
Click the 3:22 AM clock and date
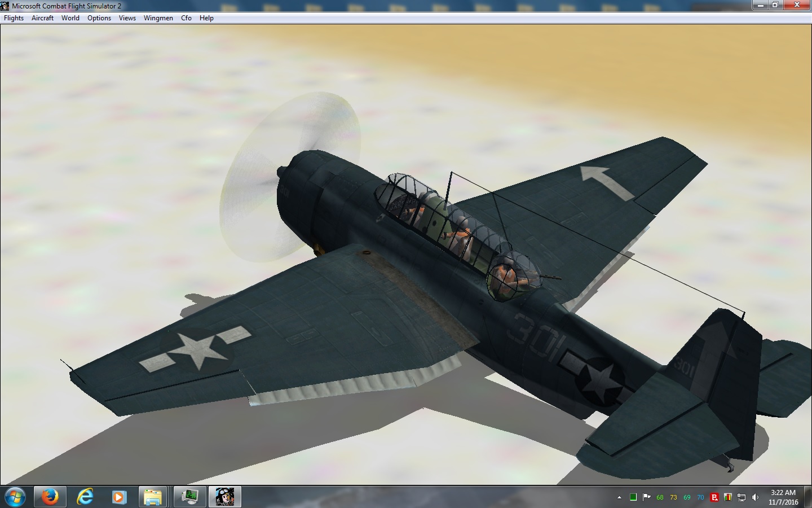click(783, 497)
